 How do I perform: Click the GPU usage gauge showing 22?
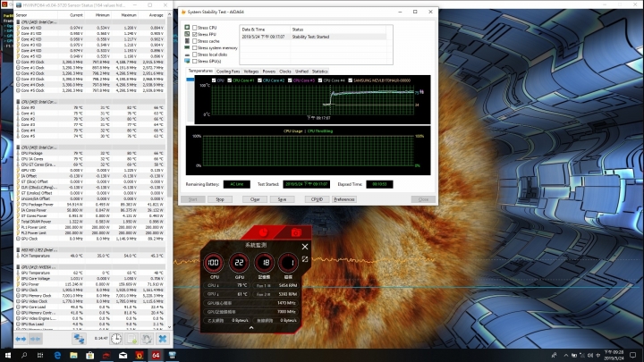[x=239, y=263]
